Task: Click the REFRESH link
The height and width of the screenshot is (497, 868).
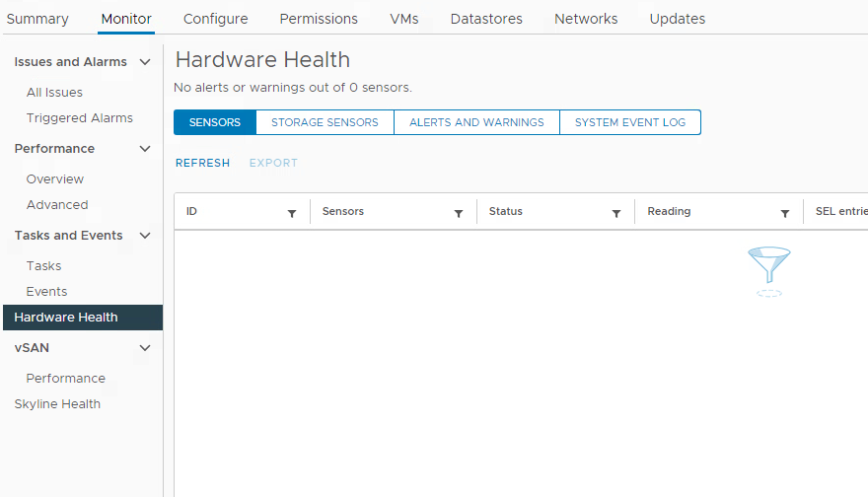Action: (x=202, y=163)
